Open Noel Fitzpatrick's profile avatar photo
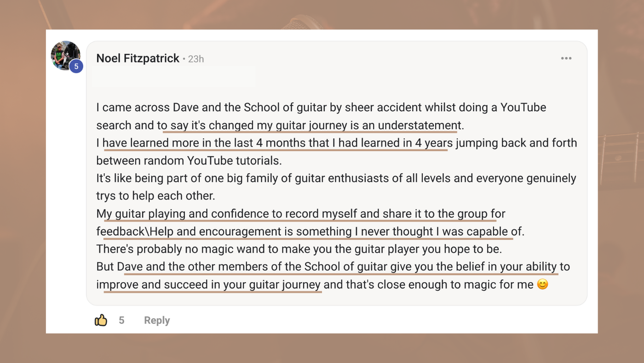 click(x=65, y=56)
